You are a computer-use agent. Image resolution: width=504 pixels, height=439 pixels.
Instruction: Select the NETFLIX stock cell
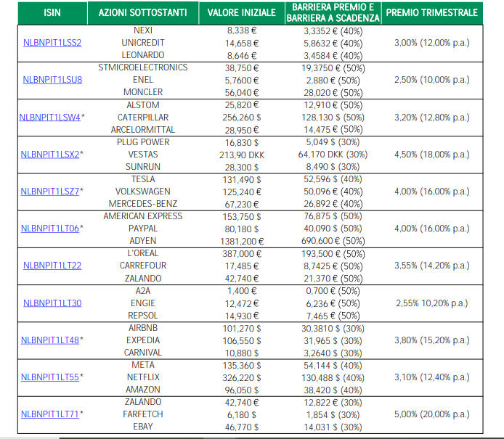(143, 377)
